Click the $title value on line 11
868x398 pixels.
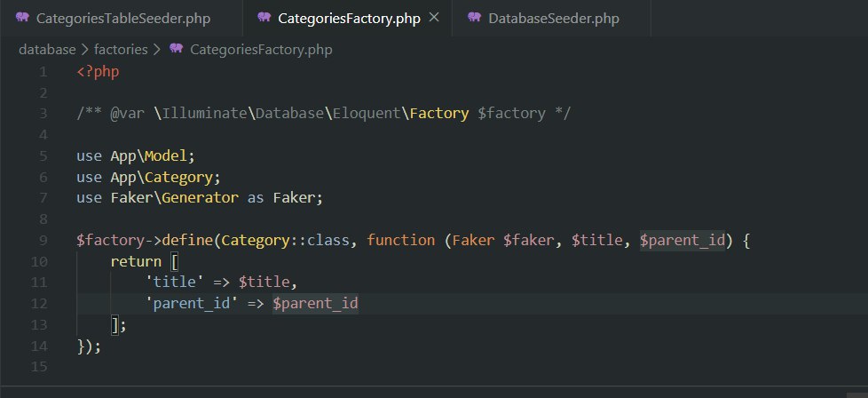[x=264, y=283]
